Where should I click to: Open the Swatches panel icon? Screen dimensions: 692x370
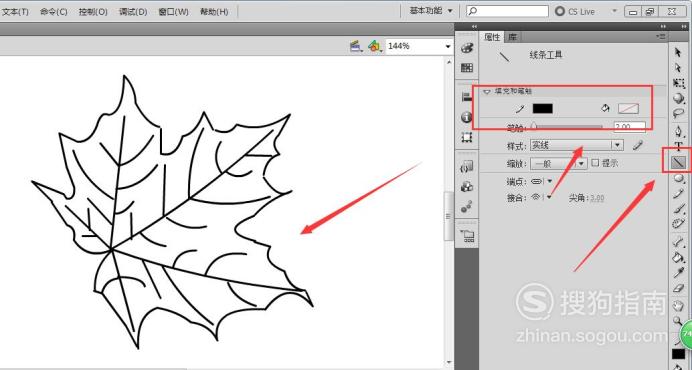[467, 68]
